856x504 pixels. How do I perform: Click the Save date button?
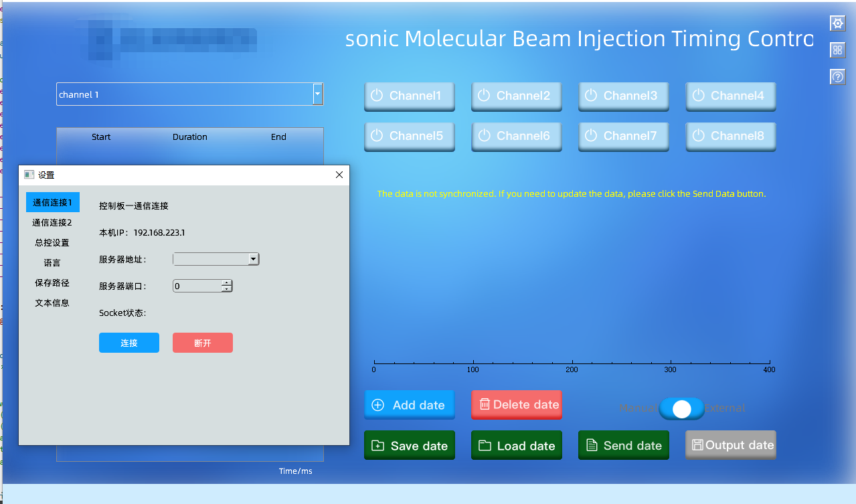coord(409,445)
